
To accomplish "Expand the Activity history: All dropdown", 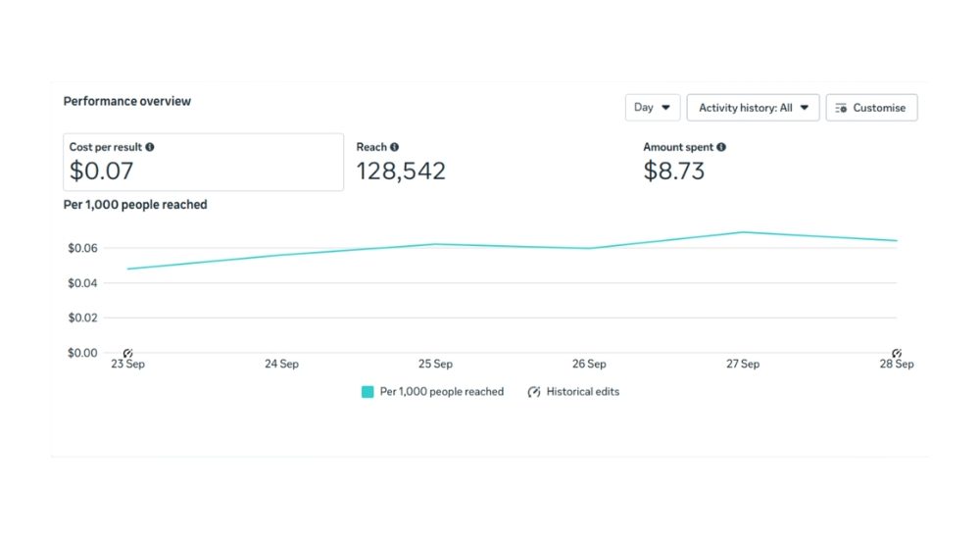I will pos(753,108).
